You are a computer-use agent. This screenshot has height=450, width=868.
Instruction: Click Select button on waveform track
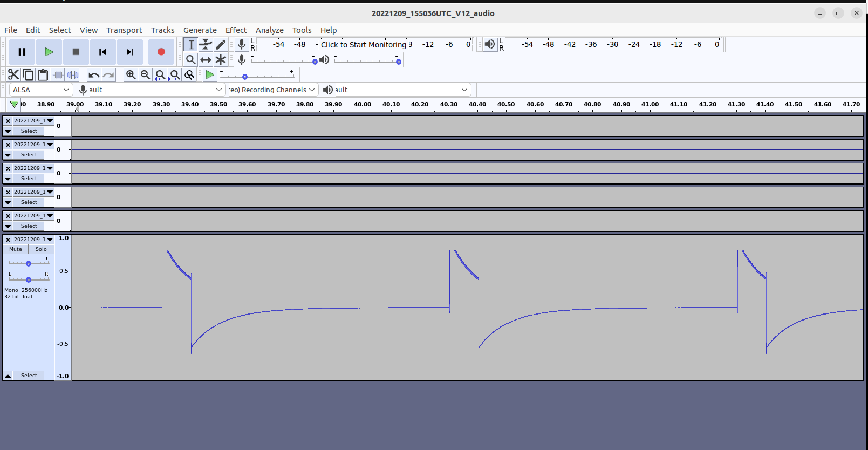click(x=29, y=376)
